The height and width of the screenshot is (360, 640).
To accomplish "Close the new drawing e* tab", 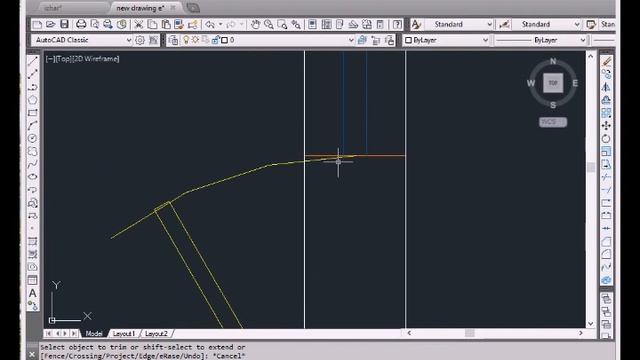I will [x=173, y=8].
